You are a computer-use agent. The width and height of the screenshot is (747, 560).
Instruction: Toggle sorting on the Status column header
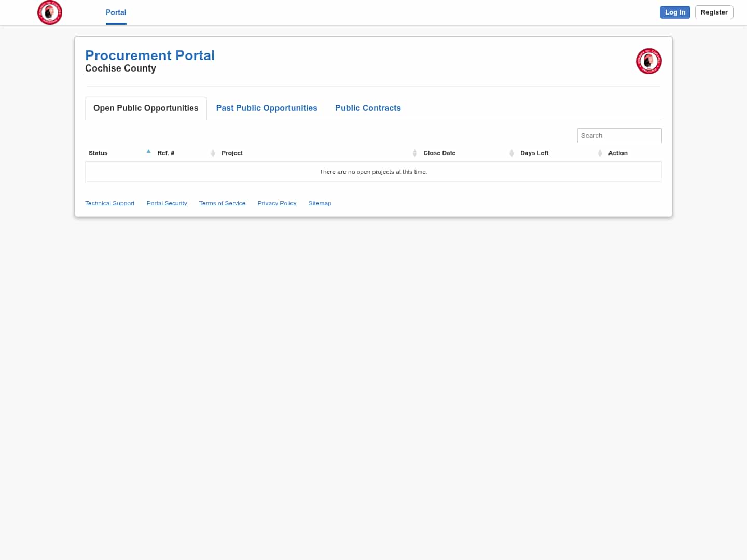[x=98, y=153]
